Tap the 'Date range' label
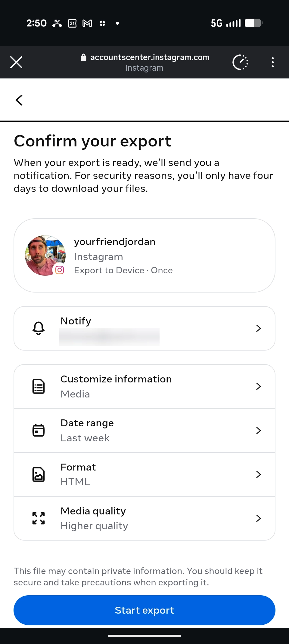The image size is (289, 644). (x=87, y=423)
